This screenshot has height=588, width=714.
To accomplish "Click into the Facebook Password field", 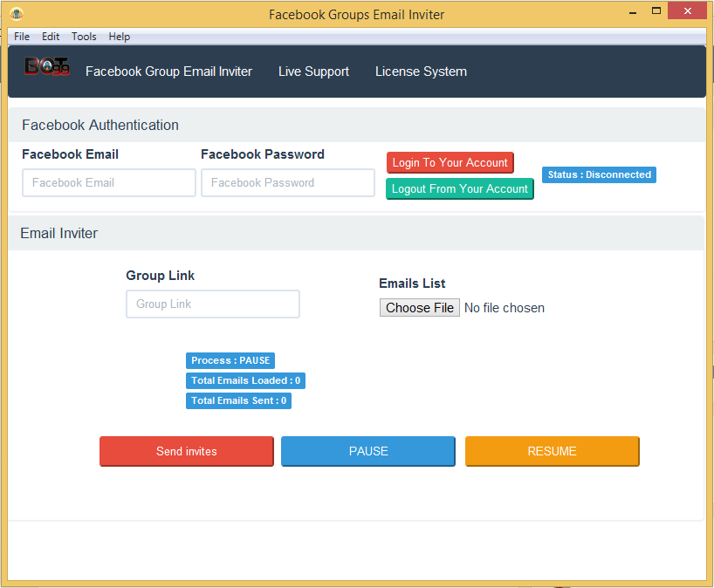I will point(288,182).
